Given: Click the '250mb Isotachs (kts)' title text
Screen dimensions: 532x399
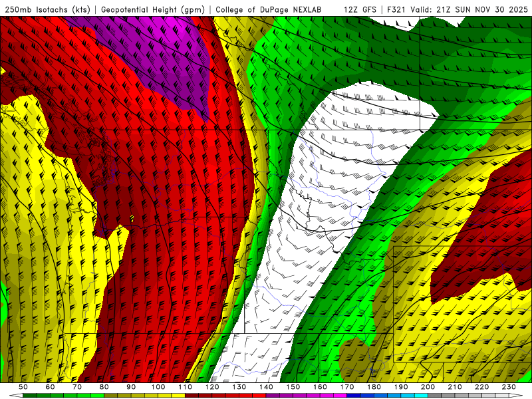Looking at the screenshot, I should click(47, 9).
